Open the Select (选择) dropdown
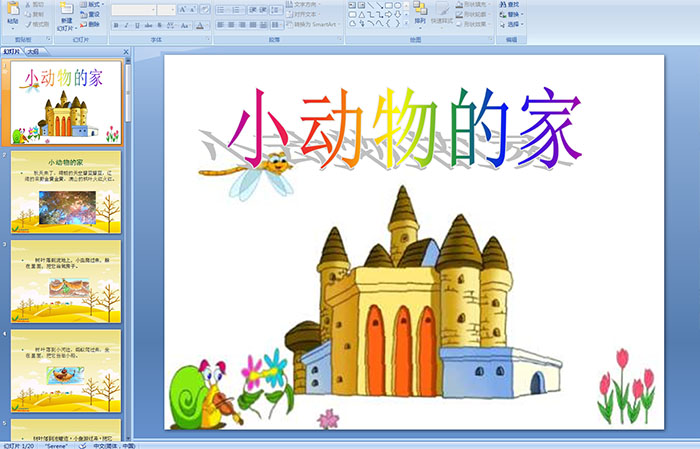 (512, 24)
